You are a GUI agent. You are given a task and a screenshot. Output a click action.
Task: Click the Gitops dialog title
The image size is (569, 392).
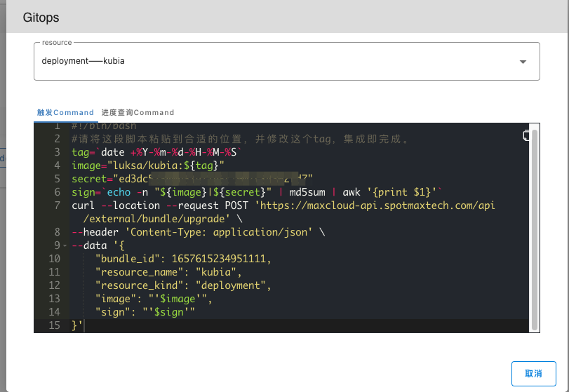[41, 18]
